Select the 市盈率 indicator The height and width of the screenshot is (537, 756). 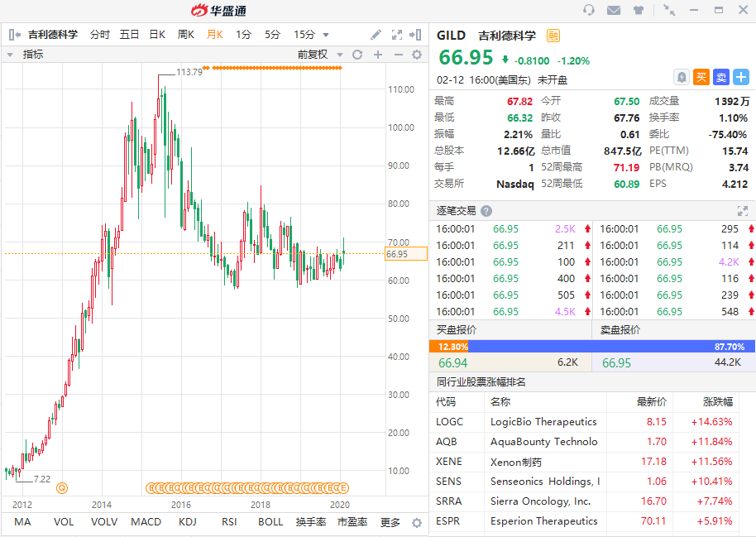pos(352,522)
